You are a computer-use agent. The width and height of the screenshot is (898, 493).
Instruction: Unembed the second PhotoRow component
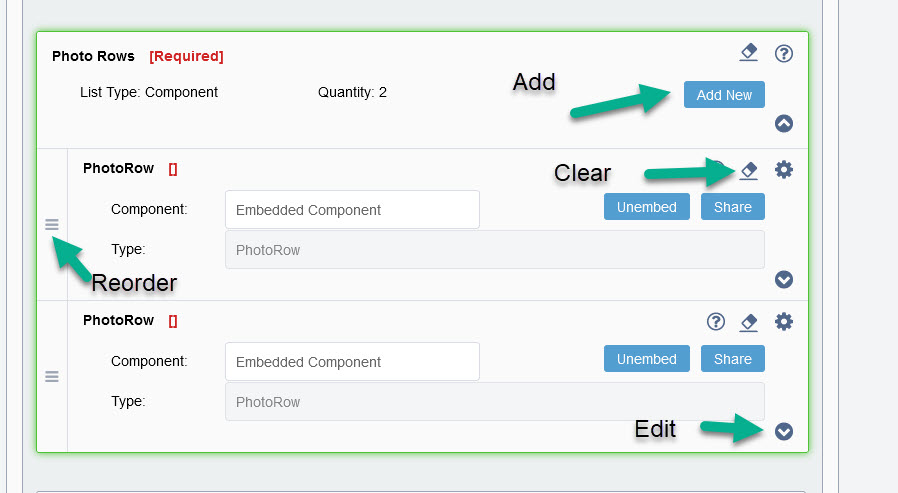click(647, 358)
